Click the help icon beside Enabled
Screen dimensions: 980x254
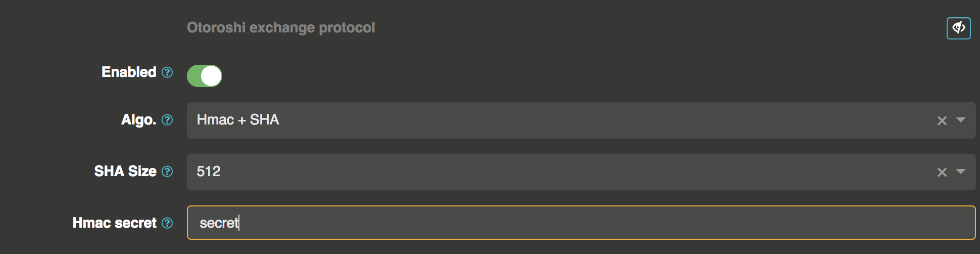coord(167,72)
